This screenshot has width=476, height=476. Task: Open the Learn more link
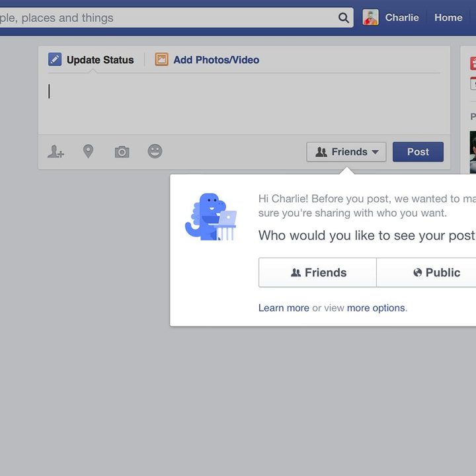click(x=284, y=308)
